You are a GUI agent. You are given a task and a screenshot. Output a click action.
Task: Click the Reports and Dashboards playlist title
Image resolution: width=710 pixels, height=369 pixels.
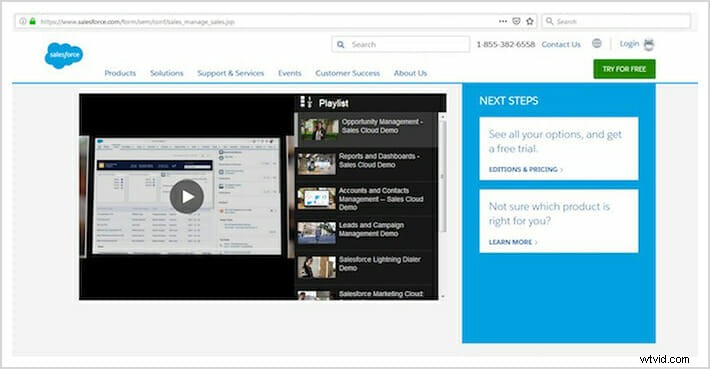pos(379,160)
